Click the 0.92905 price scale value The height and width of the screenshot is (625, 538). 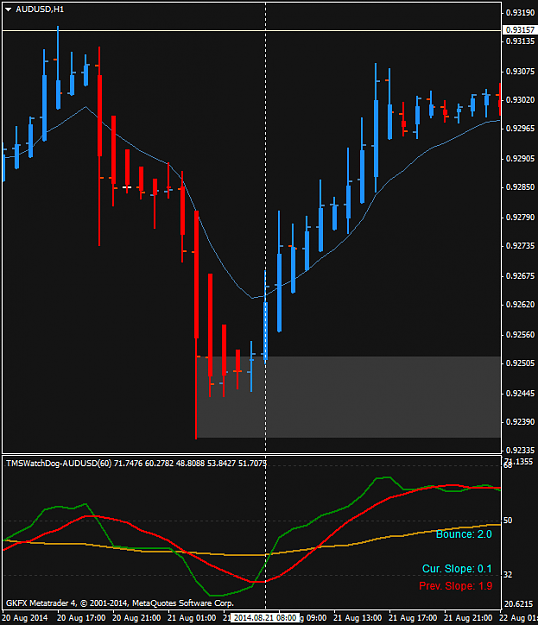click(x=520, y=159)
